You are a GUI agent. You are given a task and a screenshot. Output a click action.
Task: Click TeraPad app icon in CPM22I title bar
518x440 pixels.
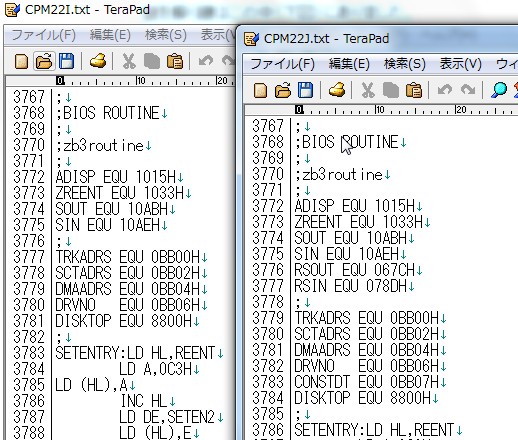[x=13, y=9]
